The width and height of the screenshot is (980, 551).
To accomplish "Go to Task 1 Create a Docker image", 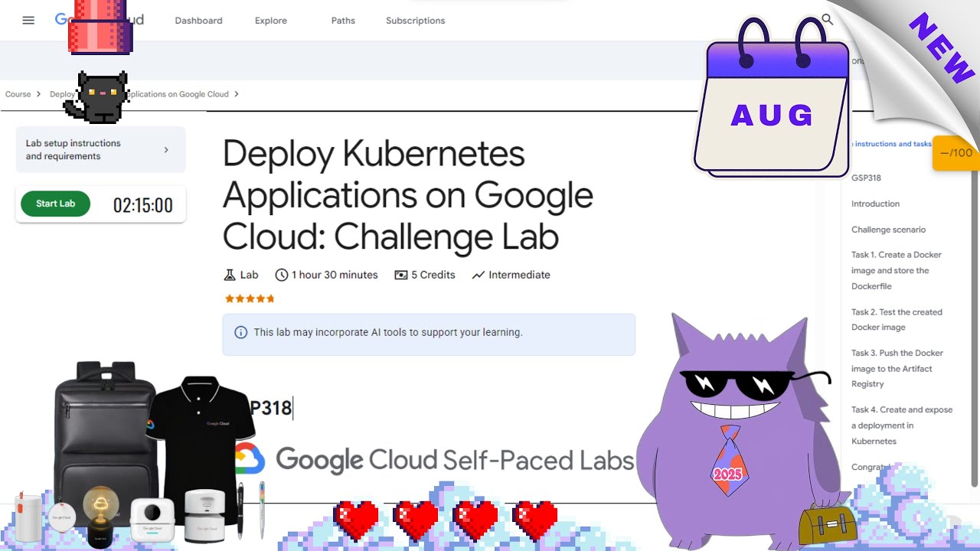I will pos(897,270).
